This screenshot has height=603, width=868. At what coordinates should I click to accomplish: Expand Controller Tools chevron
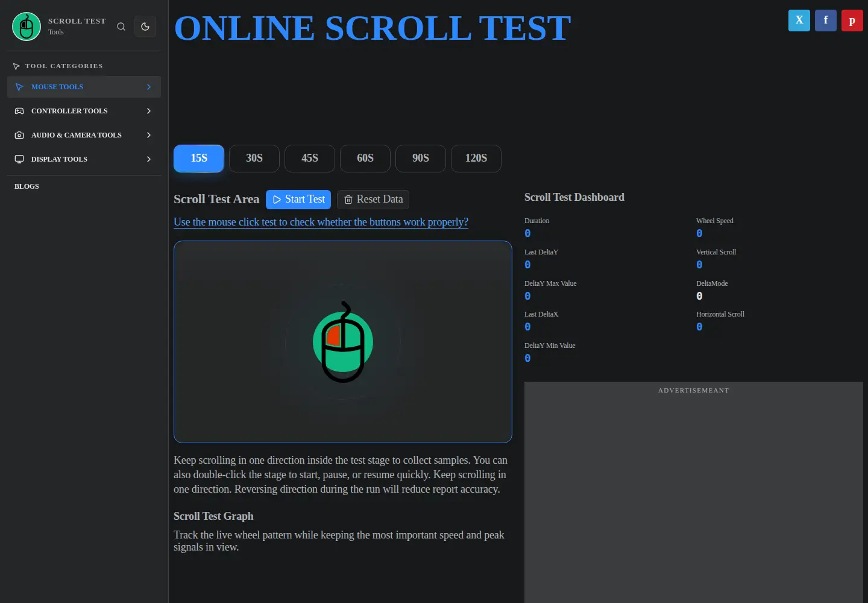[x=149, y=111]
